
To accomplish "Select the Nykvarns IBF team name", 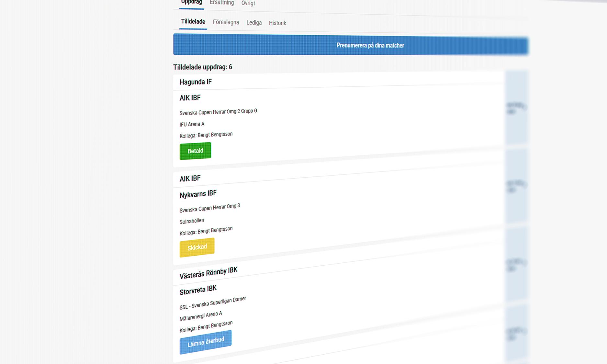I will (198, 194).
